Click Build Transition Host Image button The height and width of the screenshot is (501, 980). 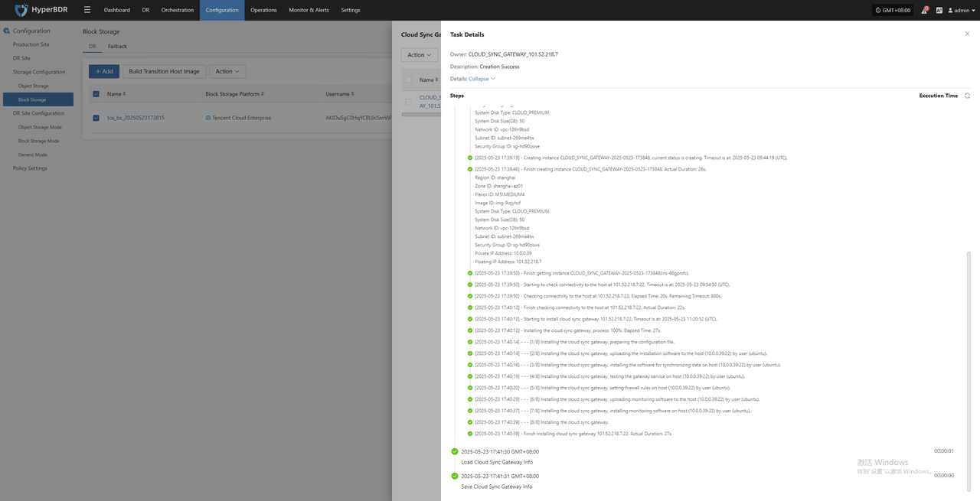pyautogui.click(x=164, y=71)
